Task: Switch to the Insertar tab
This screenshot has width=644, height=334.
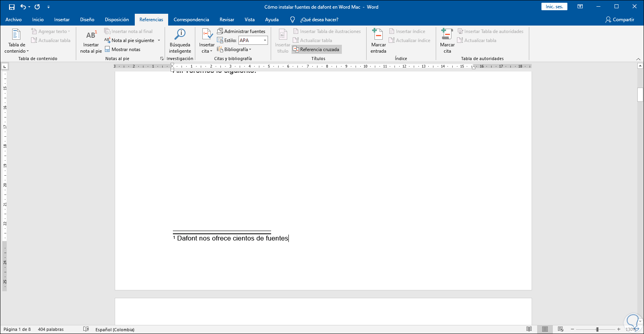Action: coord(62,20)
